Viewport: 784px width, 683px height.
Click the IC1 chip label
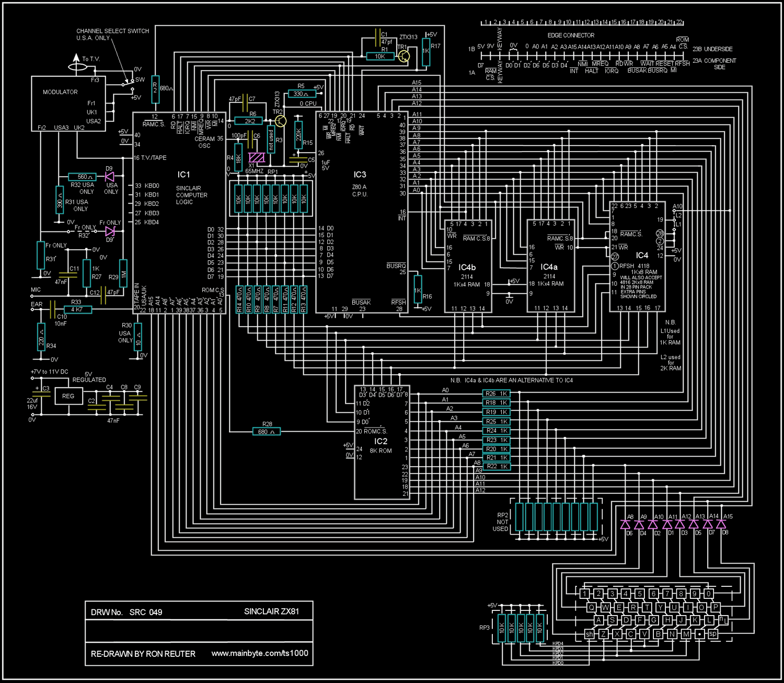(184, 175)
